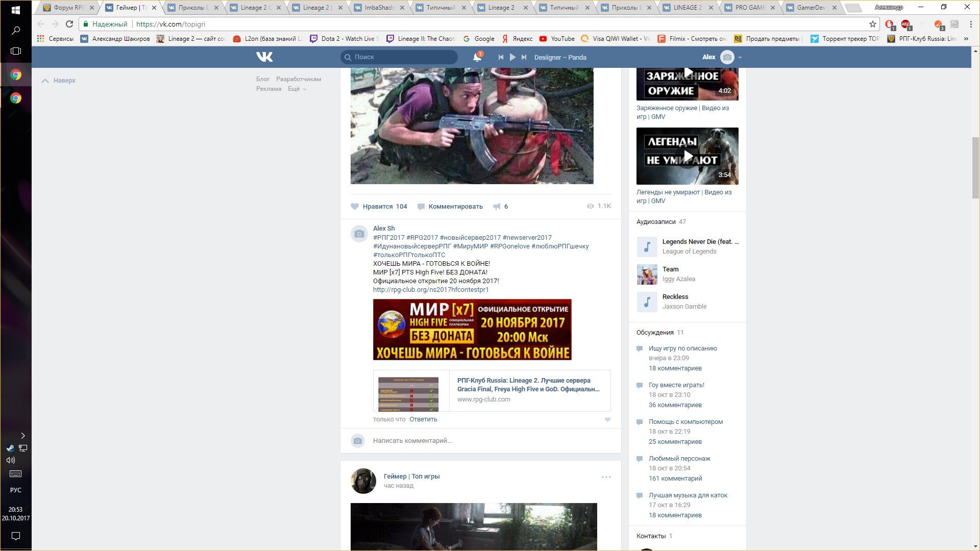Viewport: 980px width, 551px height.
Task: Open the rpg-club.org contest link
Action: pyautogui.click(x=431, y=289)
